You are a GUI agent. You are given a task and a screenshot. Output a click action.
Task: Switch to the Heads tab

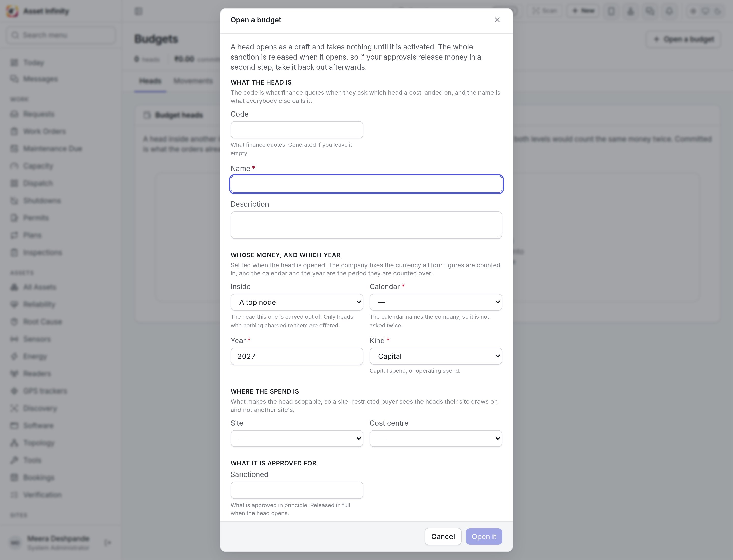tap(150, 81)
